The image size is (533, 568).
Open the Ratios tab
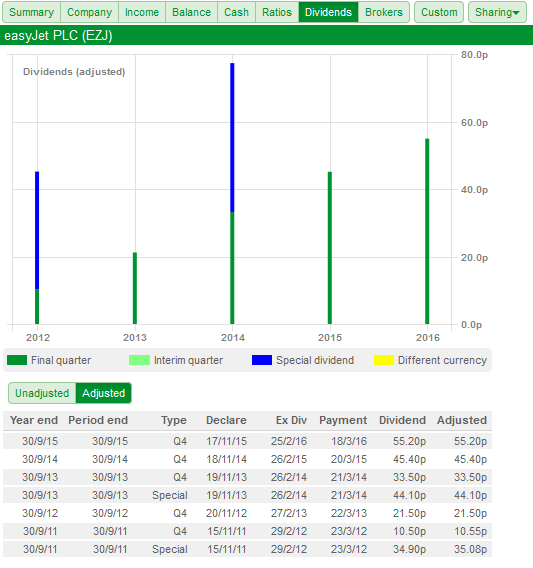[x=277, y=12]
